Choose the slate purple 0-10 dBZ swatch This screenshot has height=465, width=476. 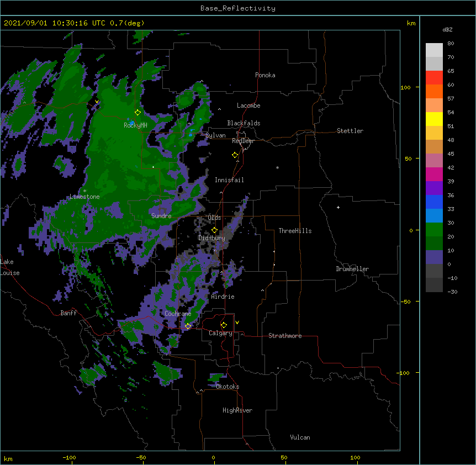(x=434, y=257)
